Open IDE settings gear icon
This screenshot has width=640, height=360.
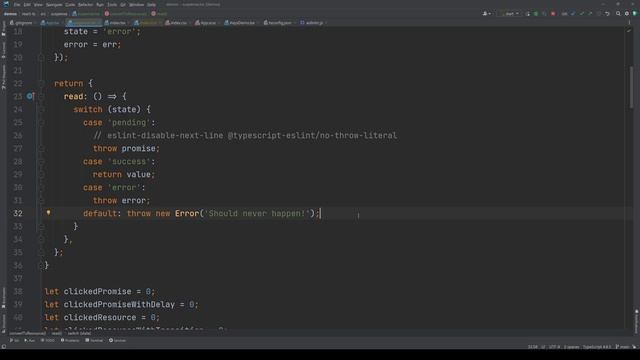click(x=627, y=13)
